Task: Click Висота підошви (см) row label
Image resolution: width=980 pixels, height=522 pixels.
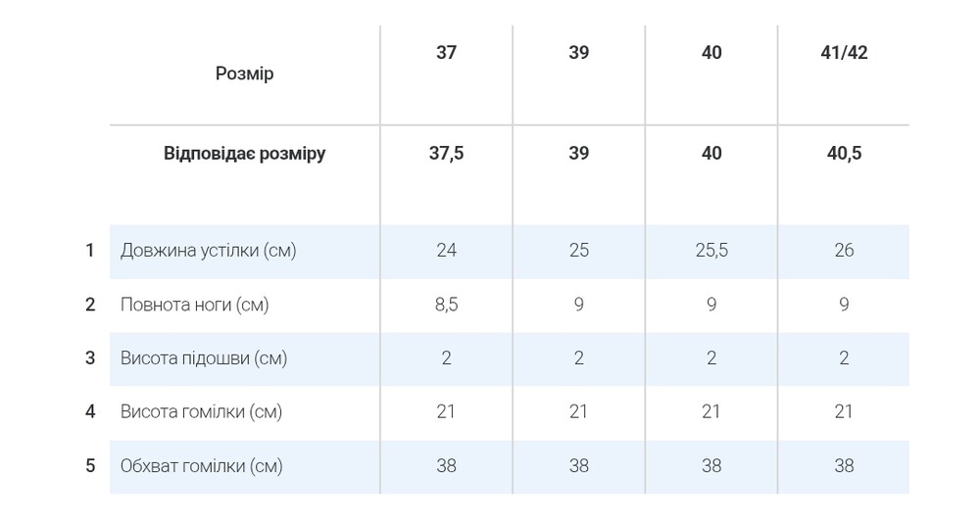Action: (204, 358)
